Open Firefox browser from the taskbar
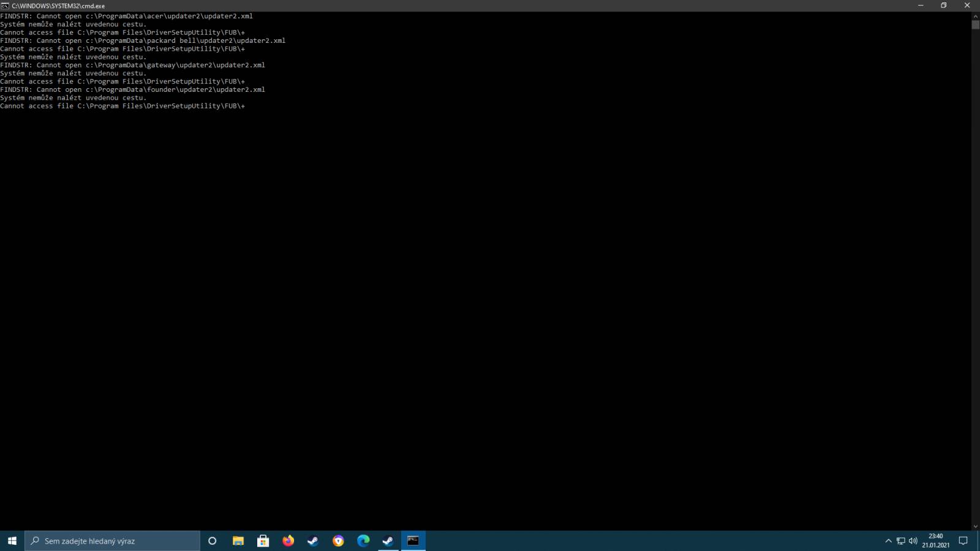The height and width of the screenshot is (551, 980). (288, 541)
